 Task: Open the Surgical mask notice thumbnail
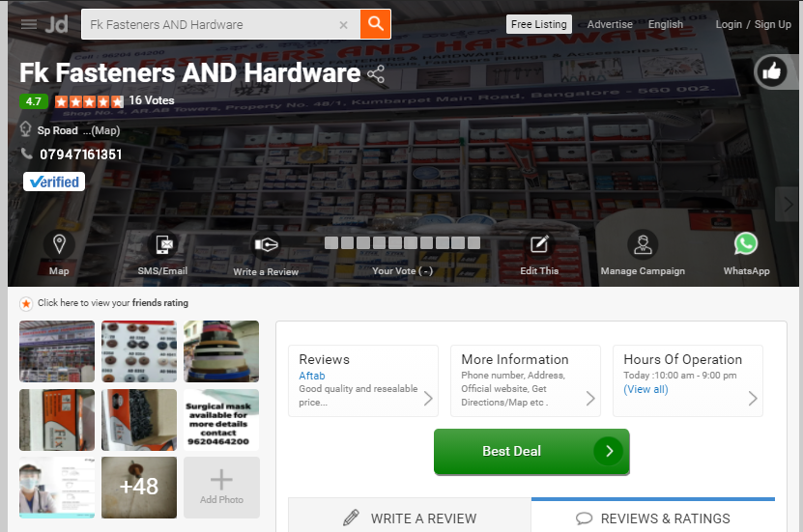click(221, 420)
